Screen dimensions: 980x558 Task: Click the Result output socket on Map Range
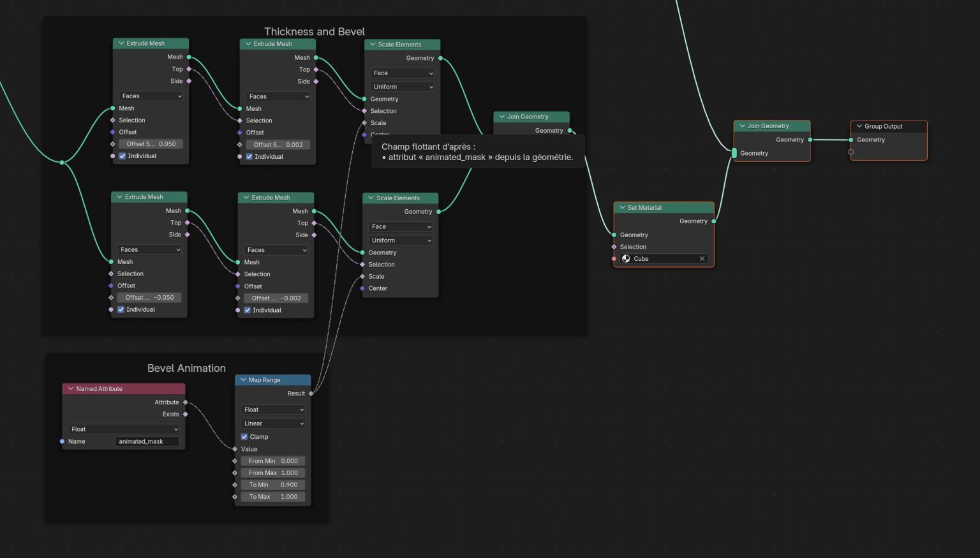coord(311,393)
